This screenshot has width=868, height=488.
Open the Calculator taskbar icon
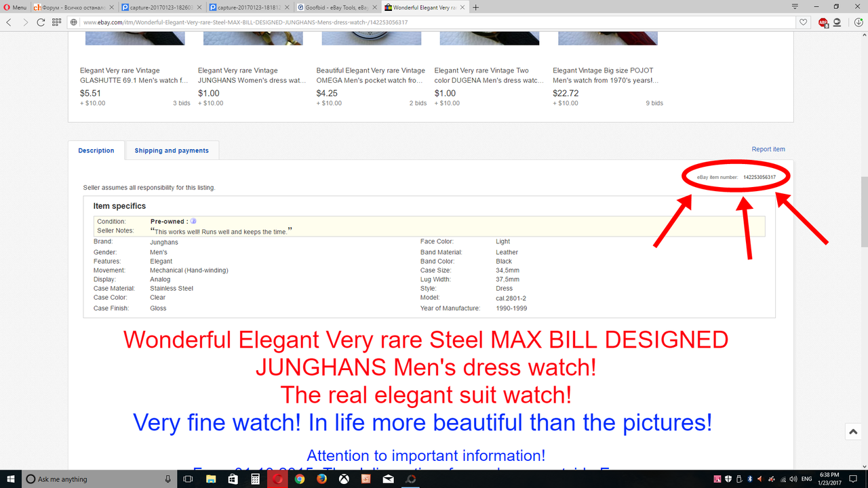click(x=255, y=479)
